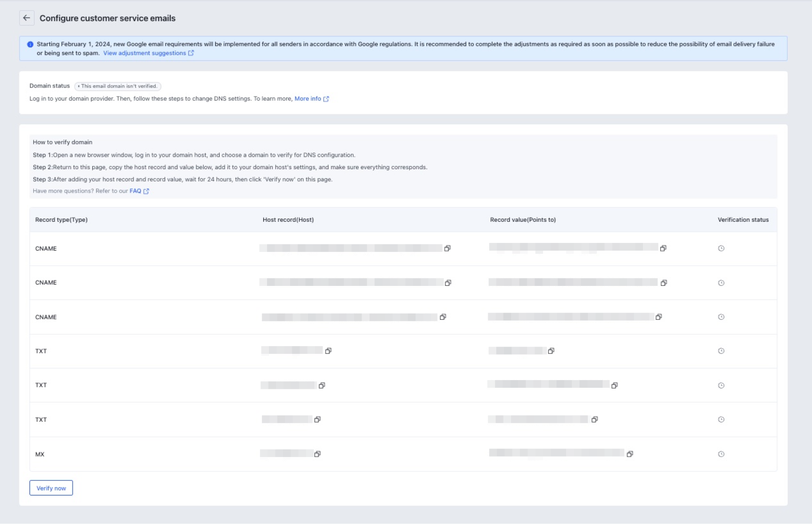Click the Verification status column header
Viewport: 812px width, 524px height.
coord(743,220)
